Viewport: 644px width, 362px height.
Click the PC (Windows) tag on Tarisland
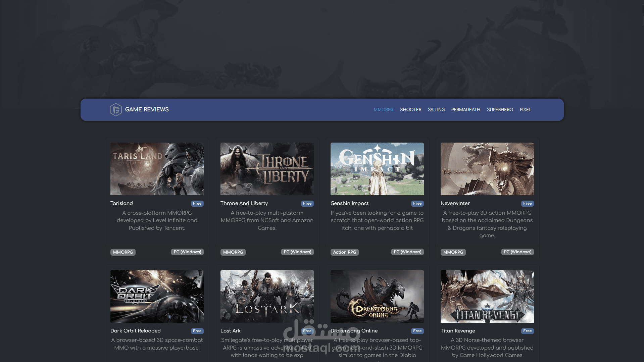[x=187, y=252]
